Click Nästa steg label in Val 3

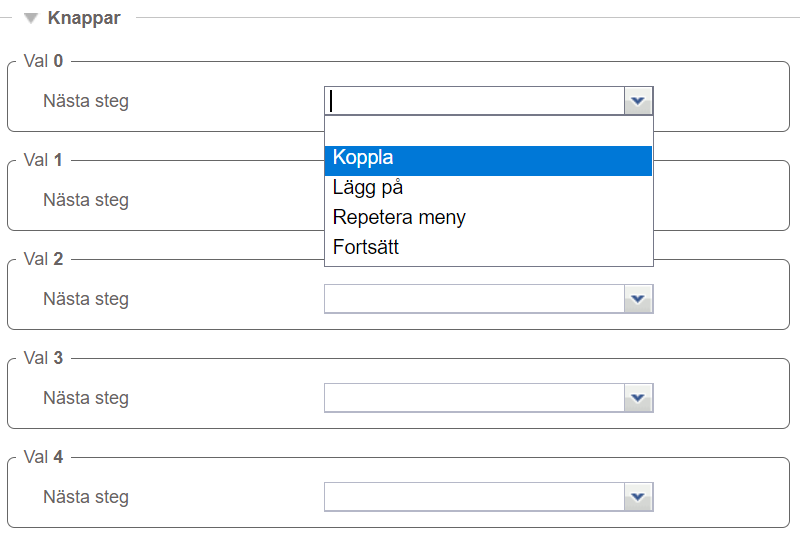coord(86,398)
